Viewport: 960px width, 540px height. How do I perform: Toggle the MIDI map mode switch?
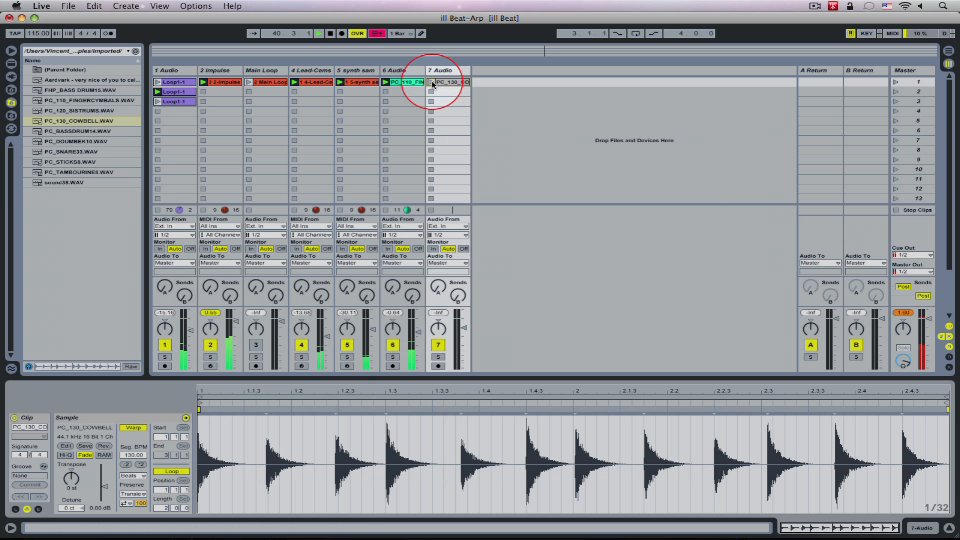[893, 33]
